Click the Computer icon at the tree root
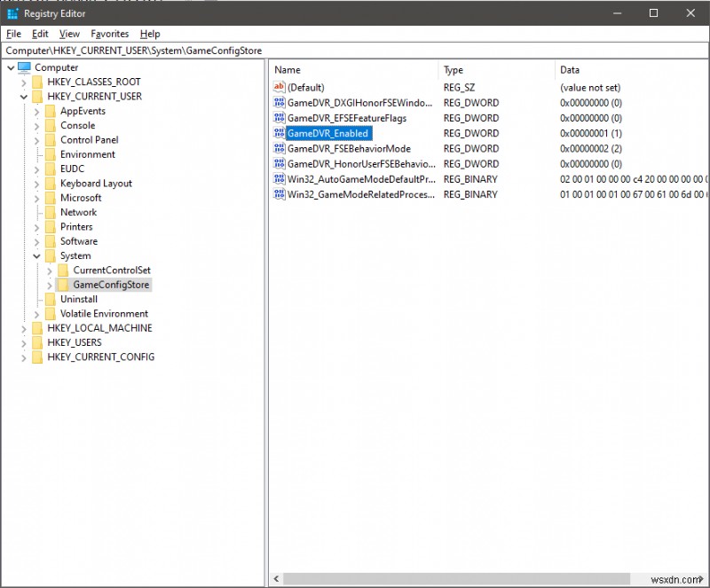 click(x=24, y=67)
